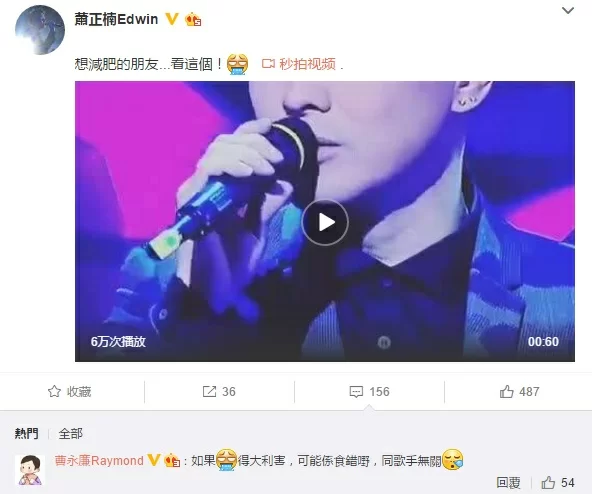Click the 收藏 star icon
Screen dimensions: 592x494
pos(54,391)
